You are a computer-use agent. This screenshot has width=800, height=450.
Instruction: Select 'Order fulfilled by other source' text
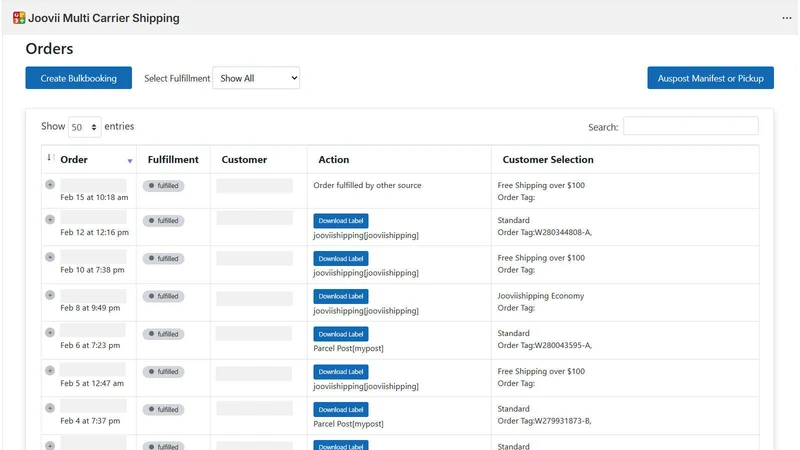click(x=367, y=186)
